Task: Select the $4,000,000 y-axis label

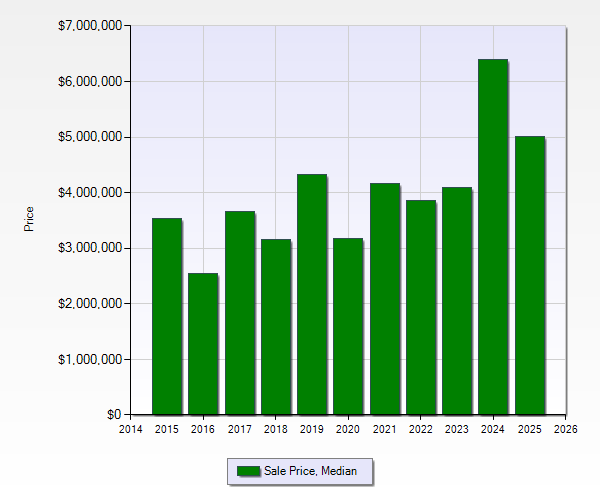Action: click(x=88, y=192)
